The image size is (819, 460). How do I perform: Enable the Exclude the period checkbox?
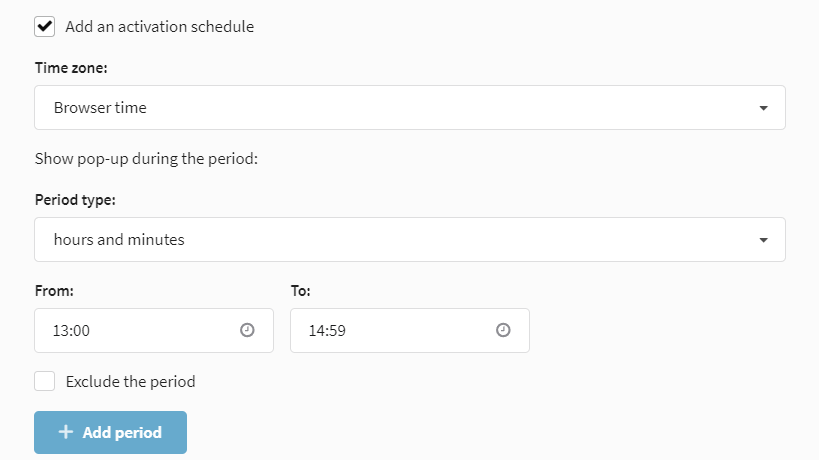coord(44,381)
